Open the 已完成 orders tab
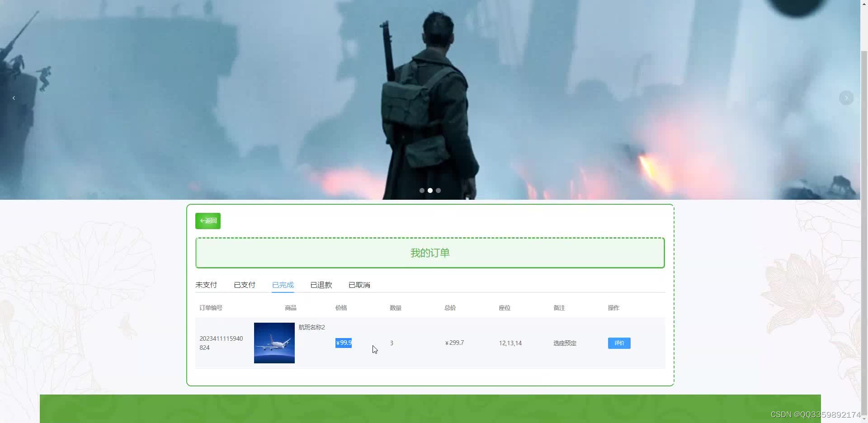The height and width of the screenshot is (423, 868). pyautogui.click(x=283, y=285)
